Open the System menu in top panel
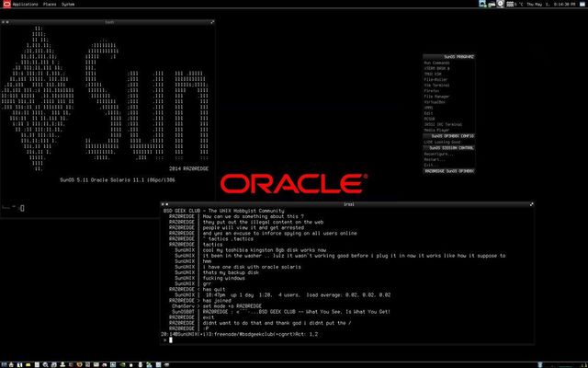 [x=68, y=4]
